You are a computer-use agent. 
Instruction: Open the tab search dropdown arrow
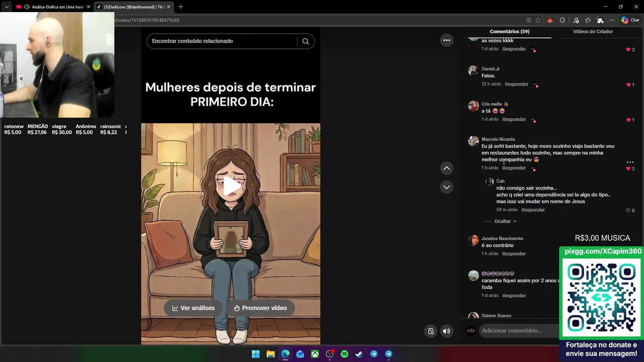point(7,7)
